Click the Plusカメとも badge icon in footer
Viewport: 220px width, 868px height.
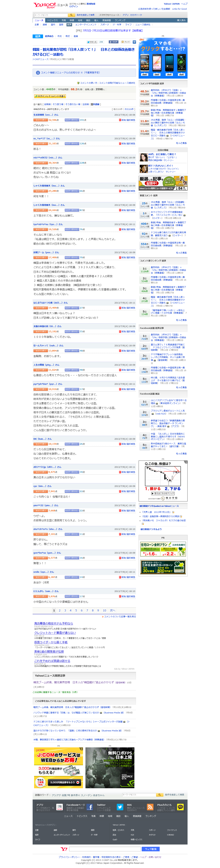click(180, 807)
